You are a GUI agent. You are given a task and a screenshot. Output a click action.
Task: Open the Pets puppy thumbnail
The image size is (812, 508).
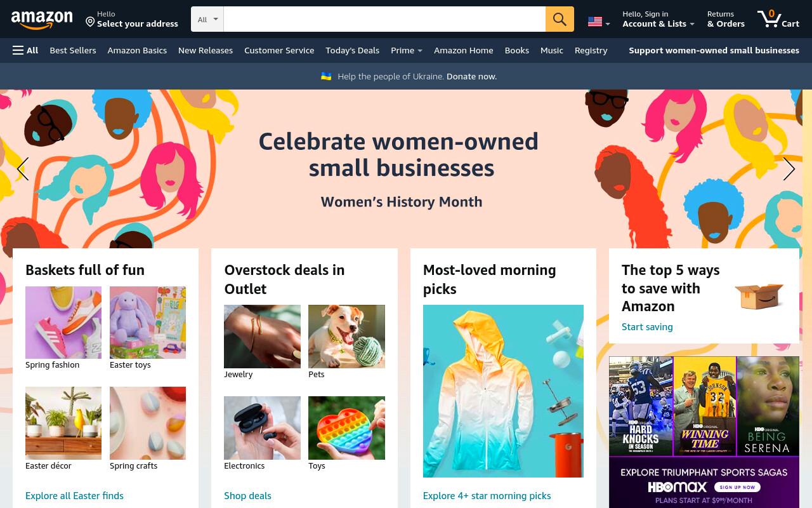click(346, 337)
